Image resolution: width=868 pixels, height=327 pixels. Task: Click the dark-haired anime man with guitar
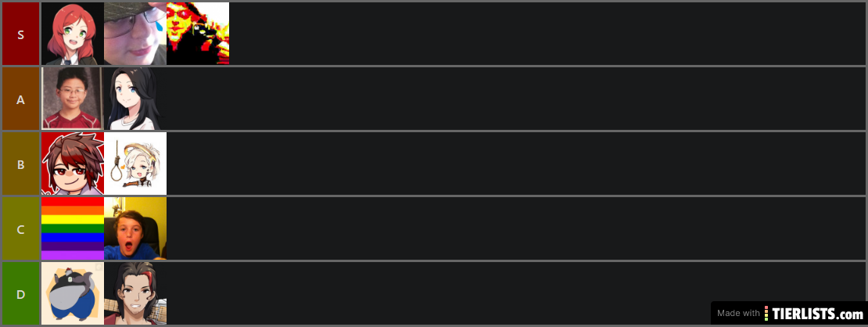[x=135, y=293]
